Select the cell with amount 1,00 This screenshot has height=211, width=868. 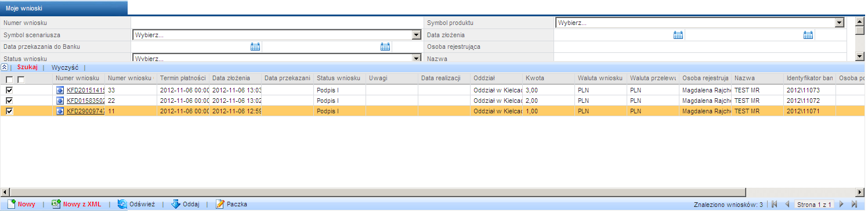click(x=549, y=111)
